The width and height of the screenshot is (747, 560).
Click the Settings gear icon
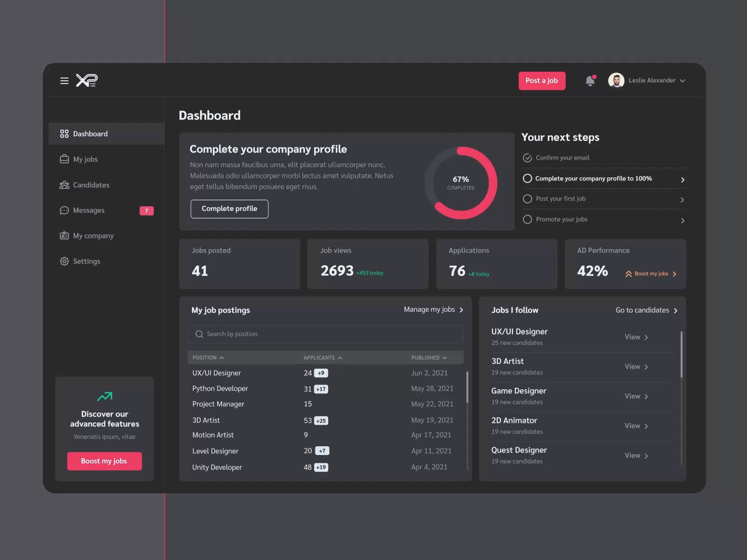click(x=64, y=261)
